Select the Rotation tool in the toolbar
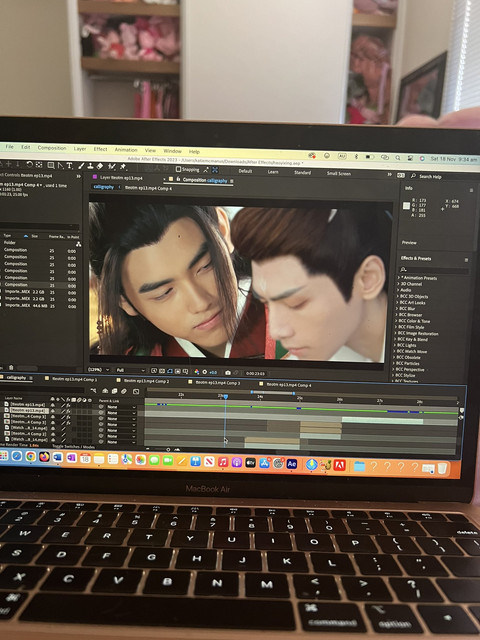Screen dimensions: 480x640 (x=29, y=164)
